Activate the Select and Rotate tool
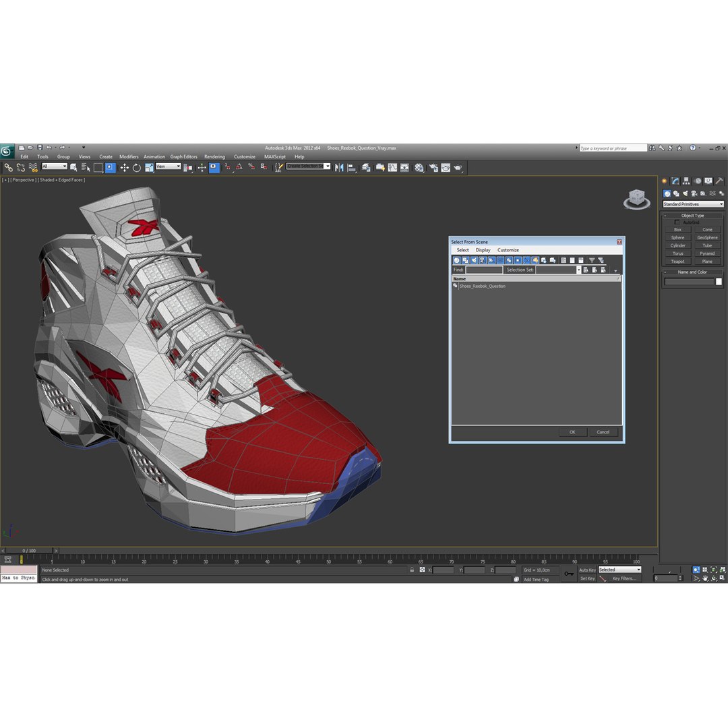 click(136, 168)
